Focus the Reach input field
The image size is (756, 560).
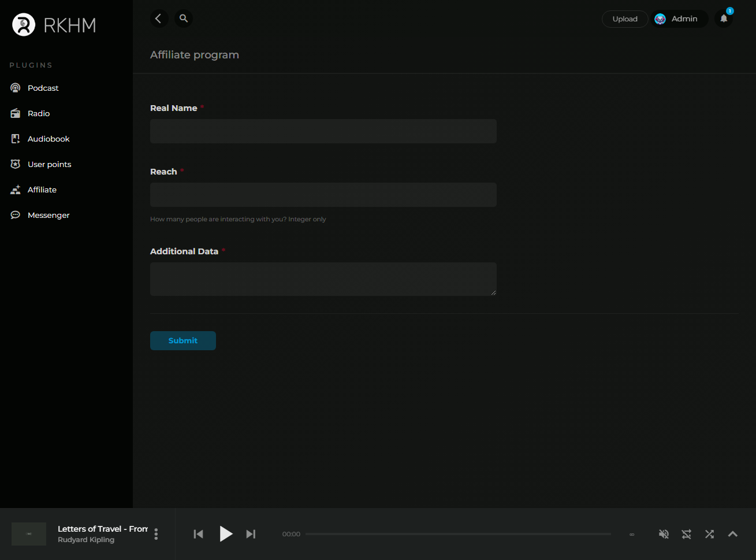[323, 195]
